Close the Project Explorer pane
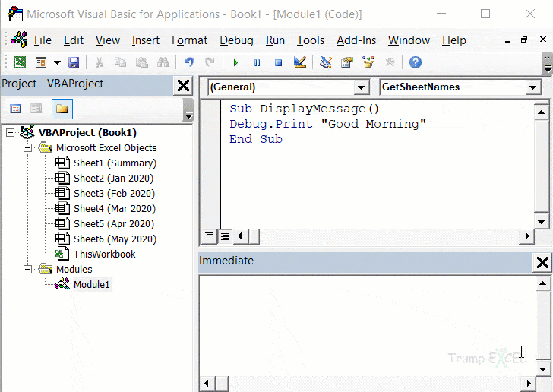This screenshot has width=553, height=392. click(183, 85)
